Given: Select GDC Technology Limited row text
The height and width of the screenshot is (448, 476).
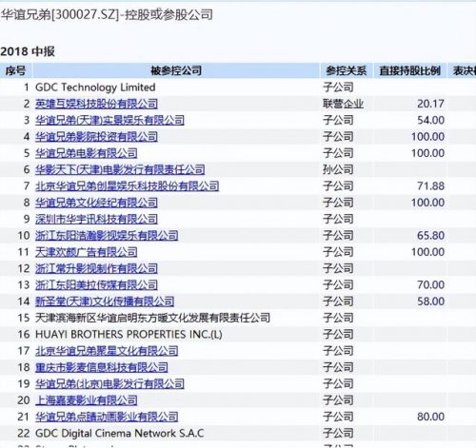Looking at the screenshot, I should pos(95,88).
